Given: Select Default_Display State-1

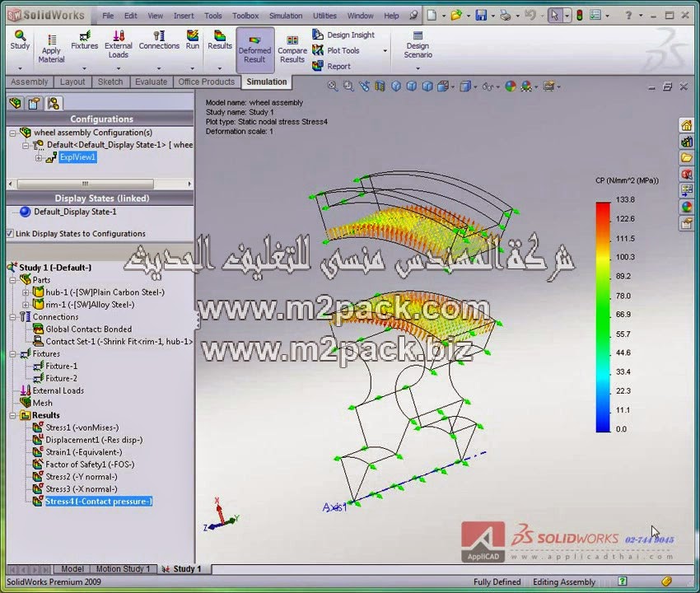Looking at the screenshot, I should pyautogui.click(x=75, y=212).
